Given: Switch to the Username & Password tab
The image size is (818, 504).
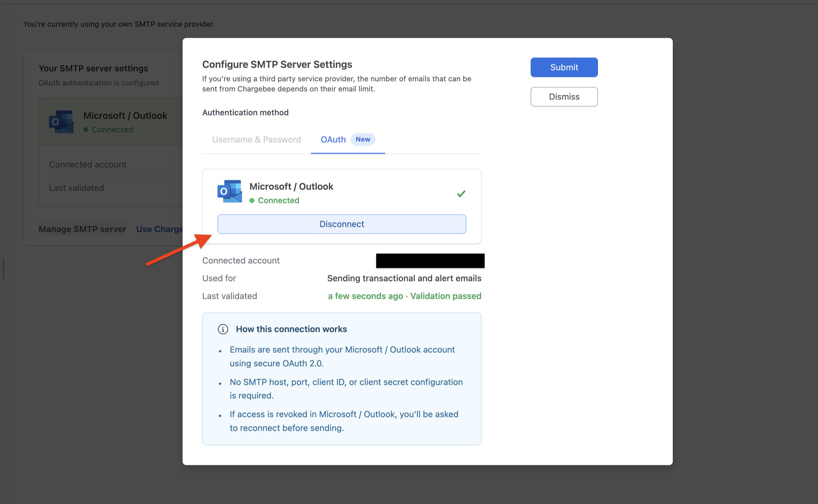Looking at the screenshot, I should [256, 139].
